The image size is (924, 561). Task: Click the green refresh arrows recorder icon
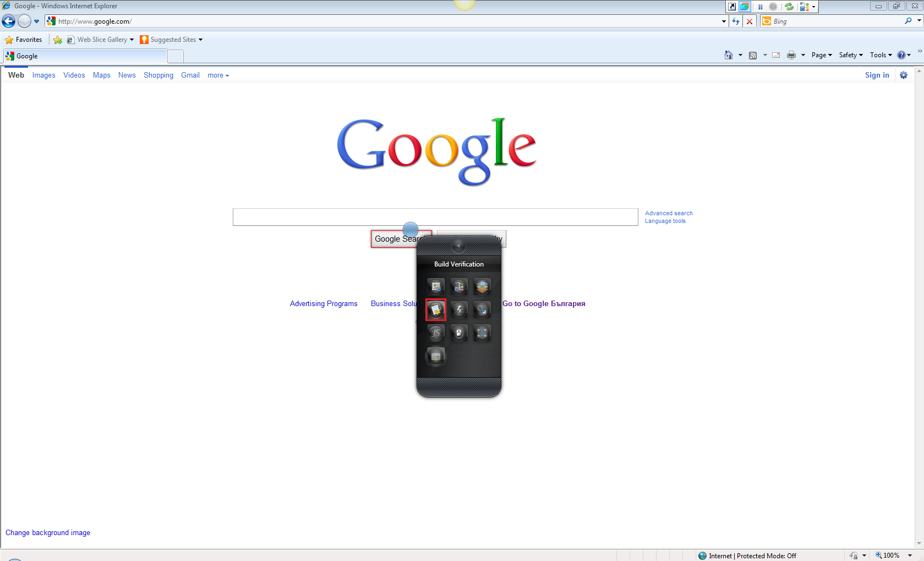click(x=789, y=7)
